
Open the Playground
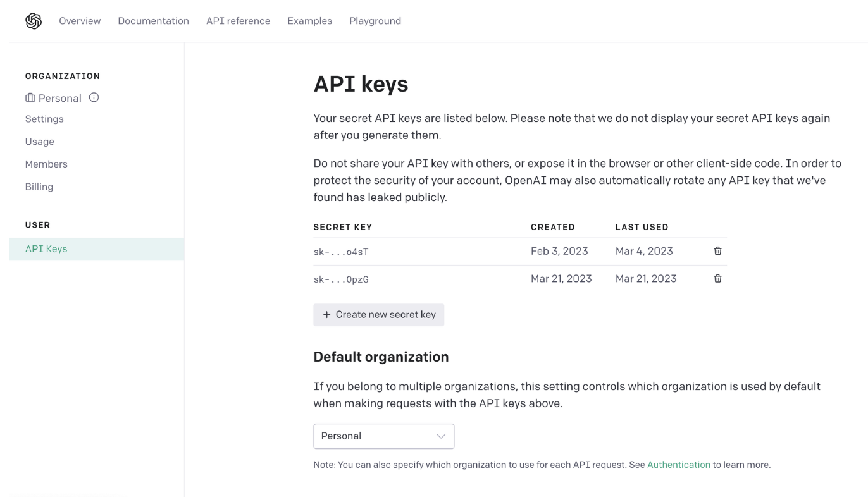(375, 21)
